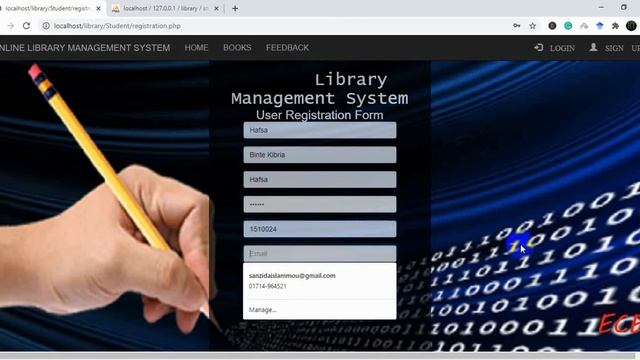This screenshot has width=640, height=360.
Task: Click the login arrow icon in navbar
Action: click(x=538, y=47)
